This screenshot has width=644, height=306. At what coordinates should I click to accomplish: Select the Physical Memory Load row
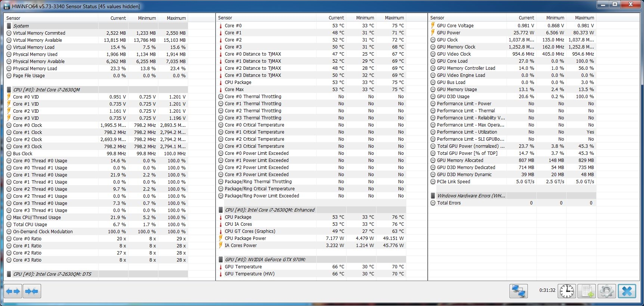click(x=96, y=69)
